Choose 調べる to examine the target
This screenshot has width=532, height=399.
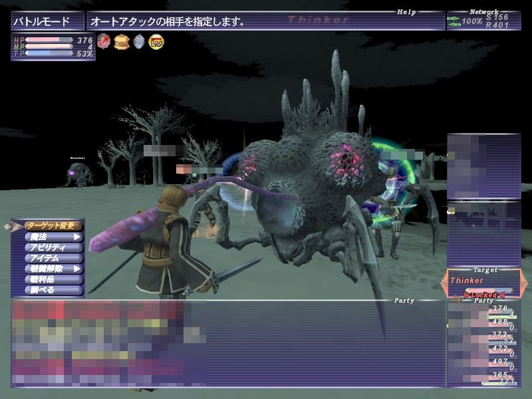54,290
